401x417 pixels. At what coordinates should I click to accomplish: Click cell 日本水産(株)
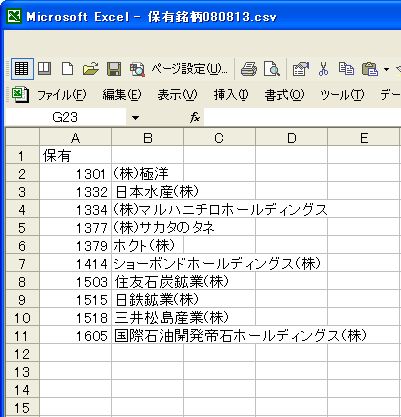147,191
